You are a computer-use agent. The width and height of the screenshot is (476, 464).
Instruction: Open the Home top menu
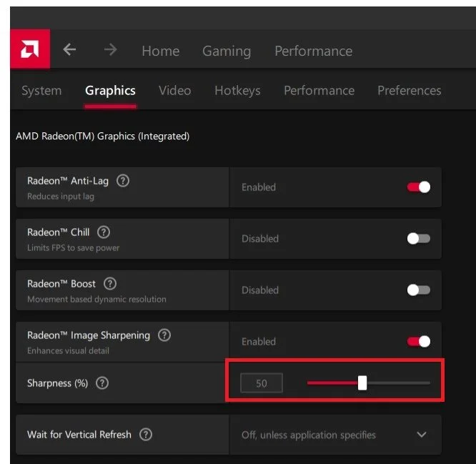click(x=161, y=51)
